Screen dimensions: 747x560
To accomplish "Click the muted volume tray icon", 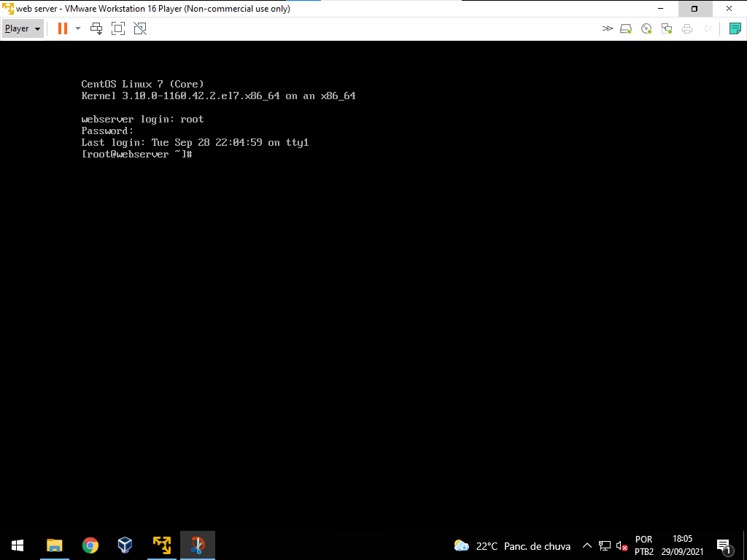I will 622,546.
